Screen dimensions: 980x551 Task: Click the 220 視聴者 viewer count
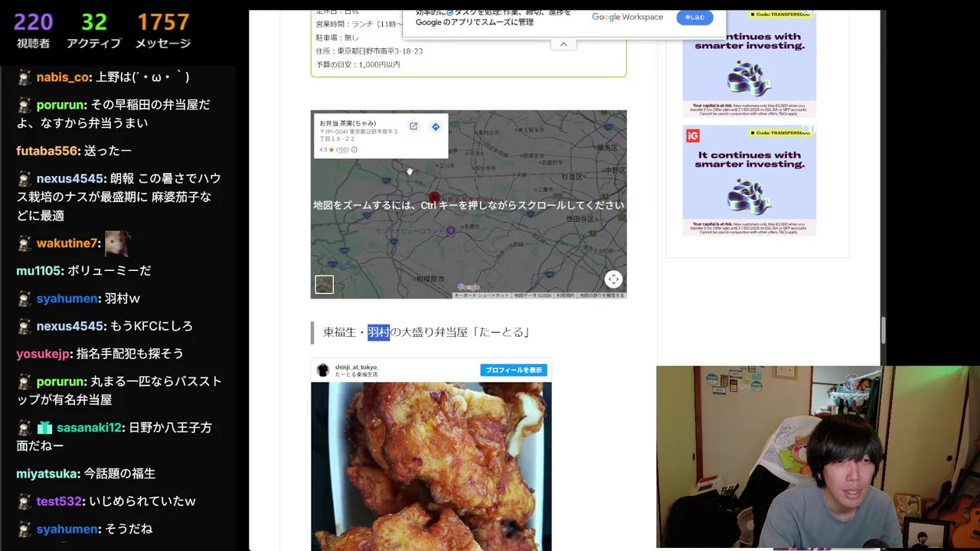33,31
